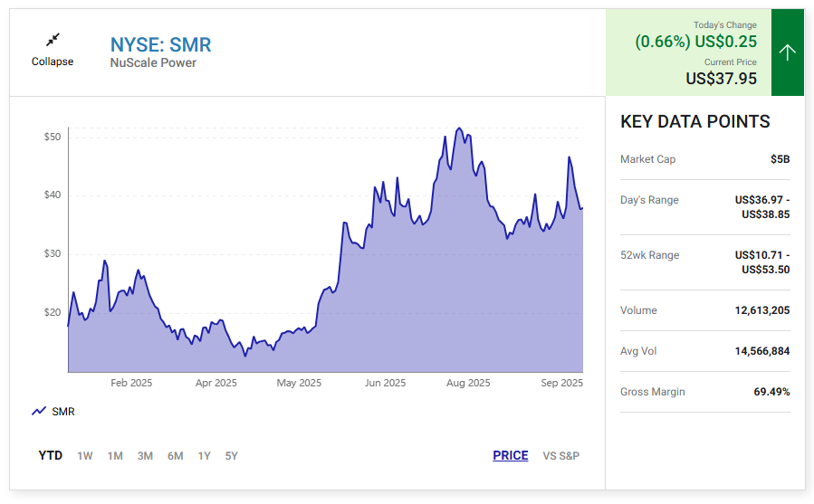
Task: Click the current price US$37.95
Action: (x=721, y=79)
